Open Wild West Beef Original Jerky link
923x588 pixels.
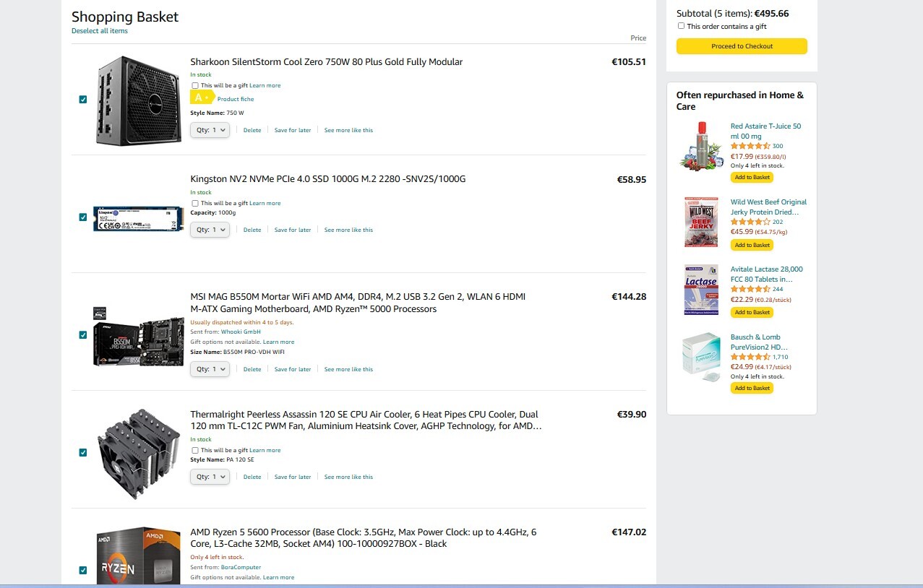768,207
